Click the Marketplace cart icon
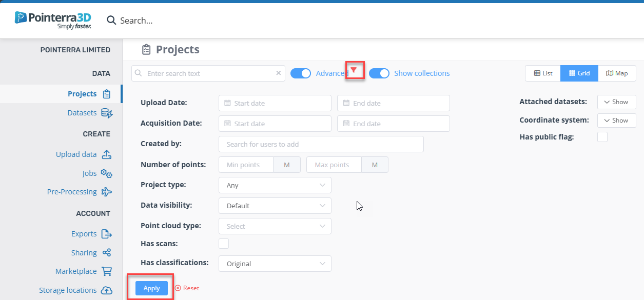The width and height of the screenshot is (644, 300). tap(106, 271)
